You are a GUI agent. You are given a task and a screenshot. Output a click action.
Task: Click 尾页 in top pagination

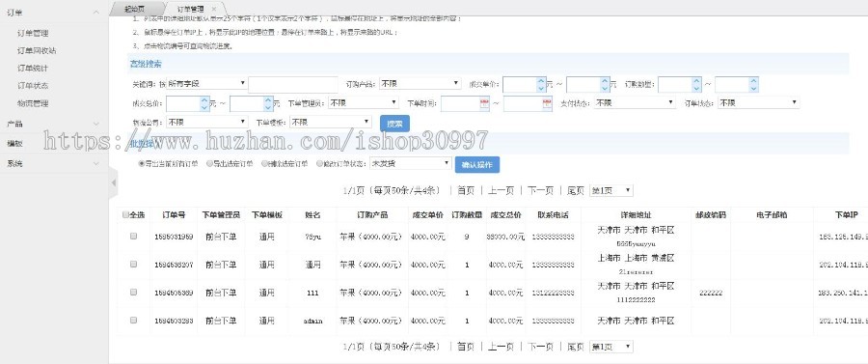point(575,190)
